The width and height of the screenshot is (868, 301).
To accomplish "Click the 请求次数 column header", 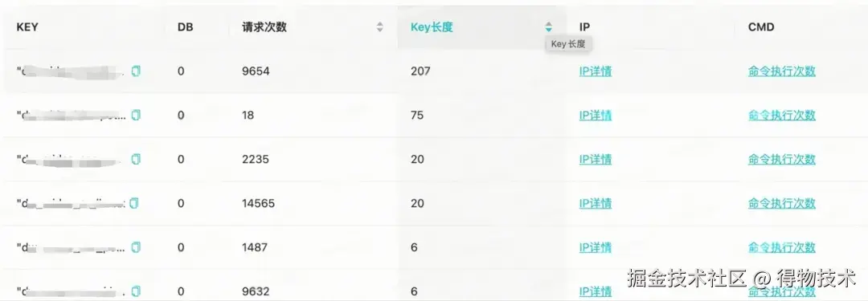I will [264, 27].
